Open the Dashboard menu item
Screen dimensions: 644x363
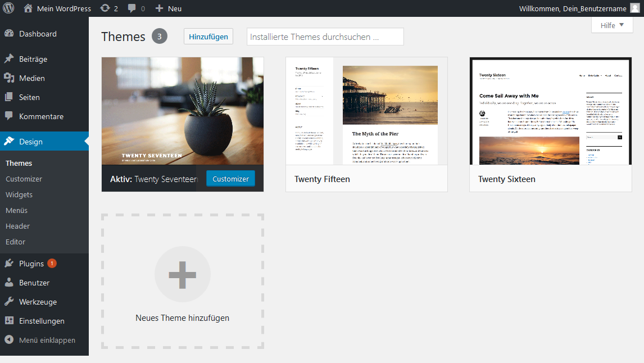click(44, 34)
